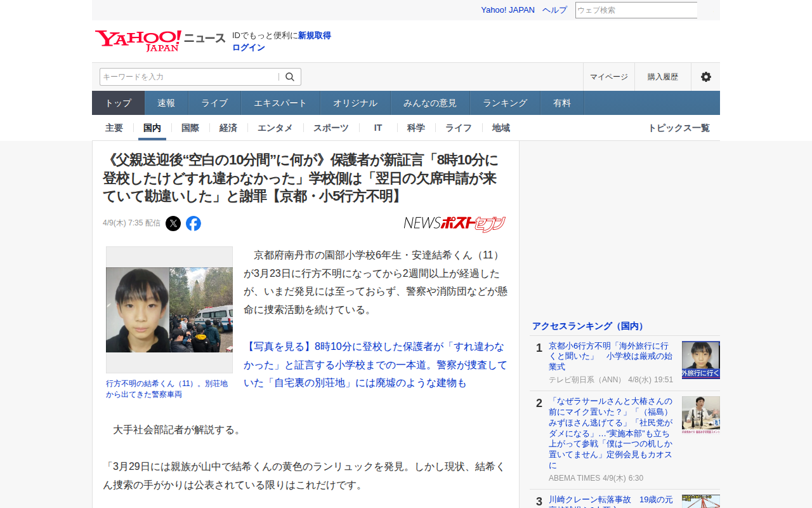Switch to the 速報 tab
812x508 pixels.
tap(166, 103)
